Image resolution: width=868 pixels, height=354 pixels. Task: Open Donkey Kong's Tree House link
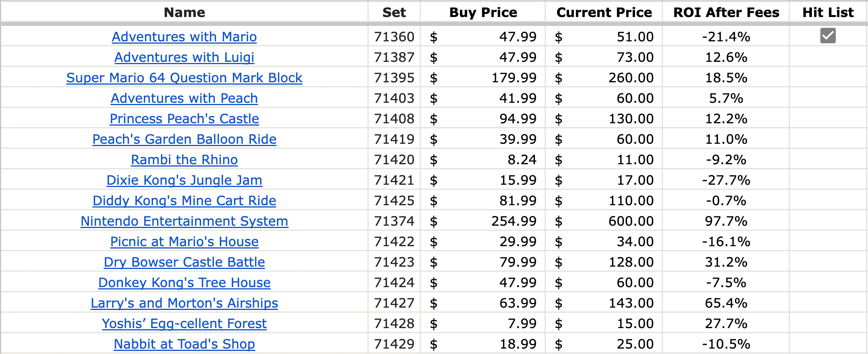click(184, 283)
